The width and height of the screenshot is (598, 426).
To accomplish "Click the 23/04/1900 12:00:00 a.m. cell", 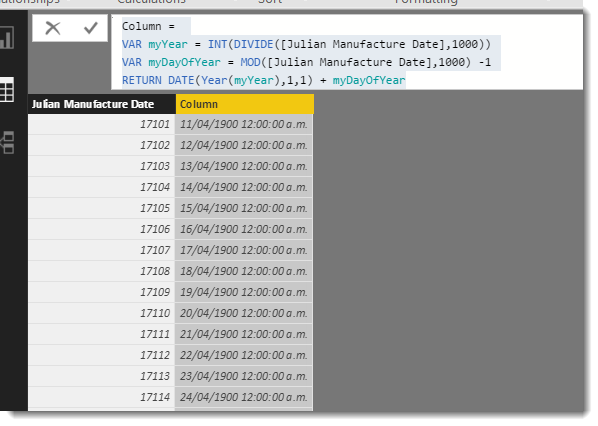I will (244, 376).
